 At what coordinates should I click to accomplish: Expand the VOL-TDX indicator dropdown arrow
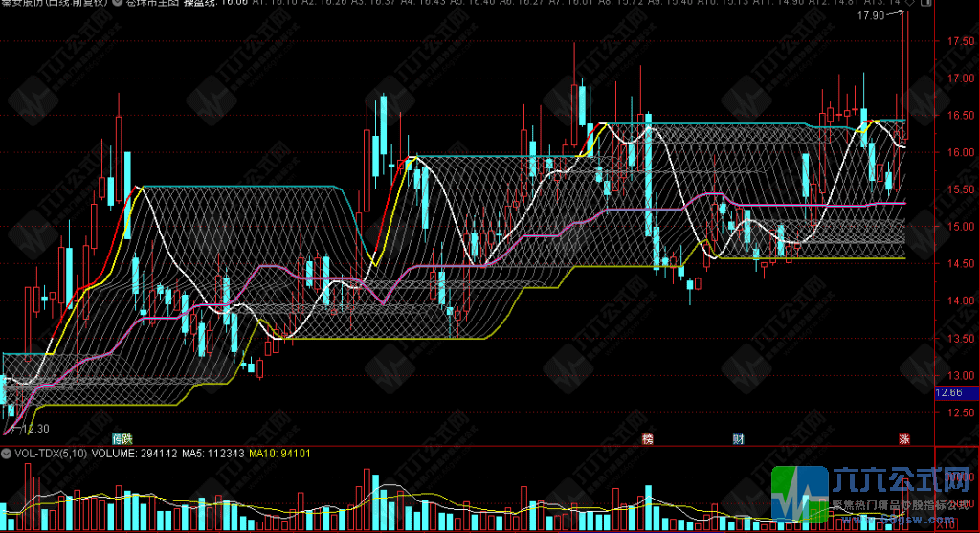(x=7, y=454)
